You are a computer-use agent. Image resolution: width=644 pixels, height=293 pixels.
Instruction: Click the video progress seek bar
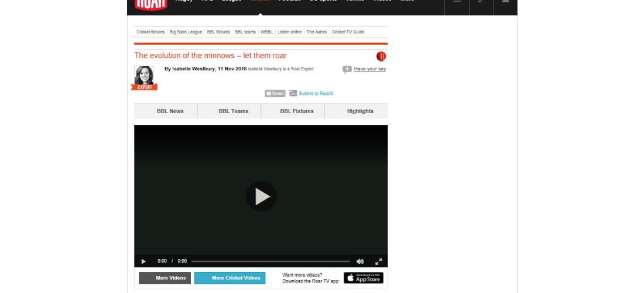(x=270, y=261)
